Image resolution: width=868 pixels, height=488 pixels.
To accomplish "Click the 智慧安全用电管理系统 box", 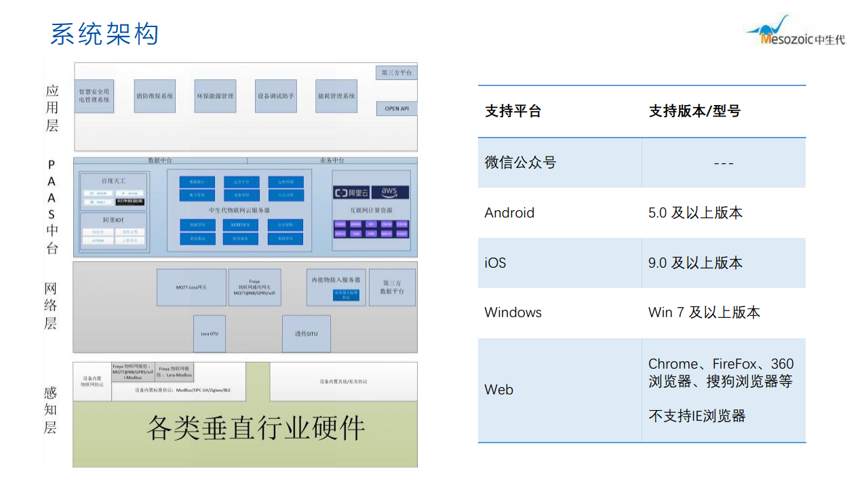I will point(94,96).
